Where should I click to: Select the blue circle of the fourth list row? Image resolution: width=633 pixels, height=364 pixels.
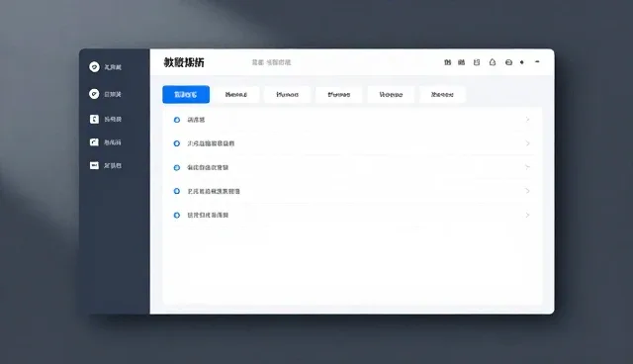177,191
